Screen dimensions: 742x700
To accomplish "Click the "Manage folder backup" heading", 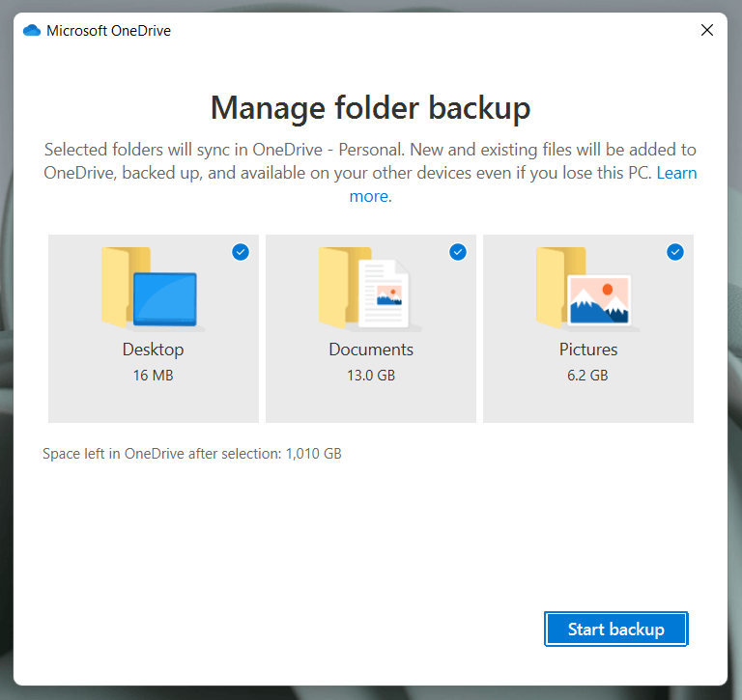I will (370, 107).
